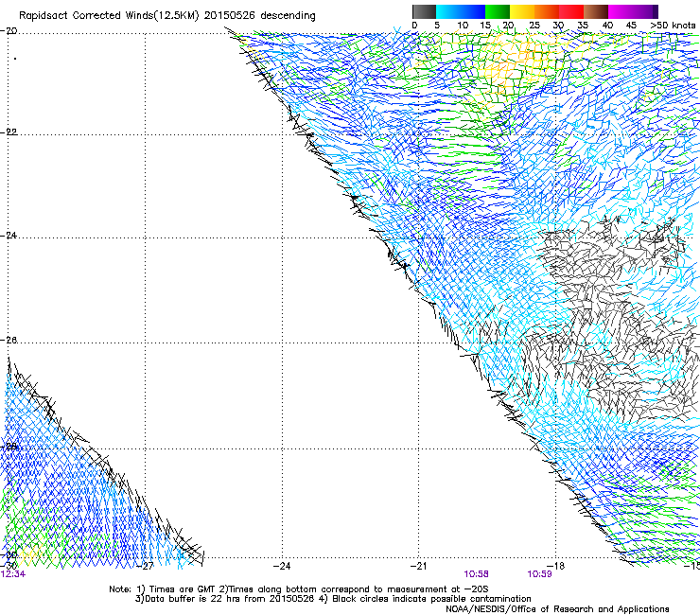Click the legend label '45'

tap(631, 26)
